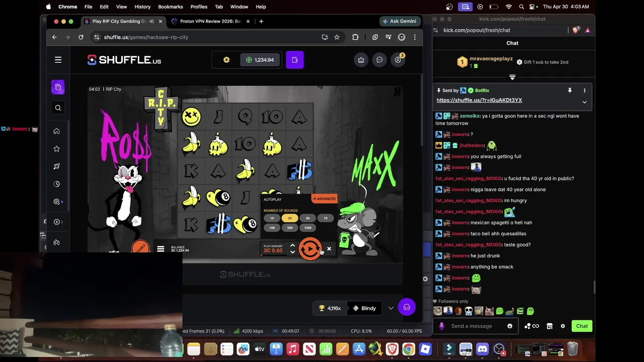Click Ask Gemini button

tap(399, 21)
